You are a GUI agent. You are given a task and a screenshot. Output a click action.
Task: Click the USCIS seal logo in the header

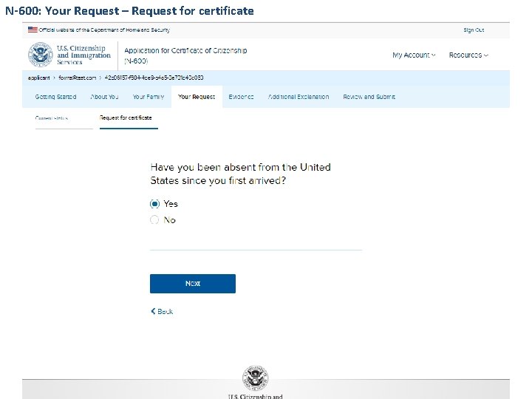41,54
